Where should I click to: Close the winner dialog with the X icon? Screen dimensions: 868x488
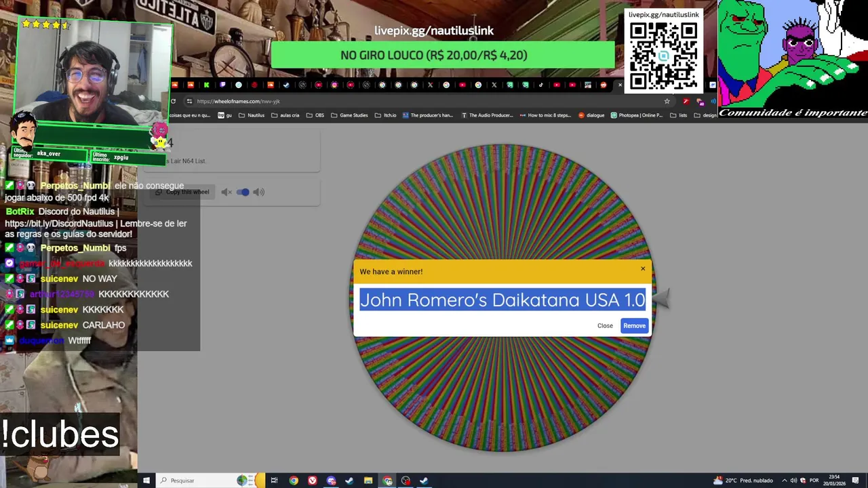click(x=643, y=268)
